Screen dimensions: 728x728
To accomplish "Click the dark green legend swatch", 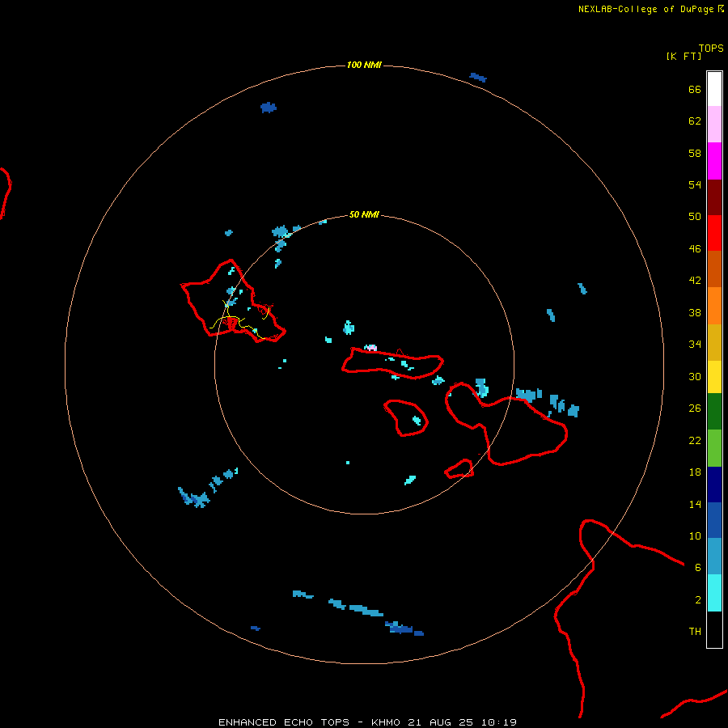I will [714, 412].
